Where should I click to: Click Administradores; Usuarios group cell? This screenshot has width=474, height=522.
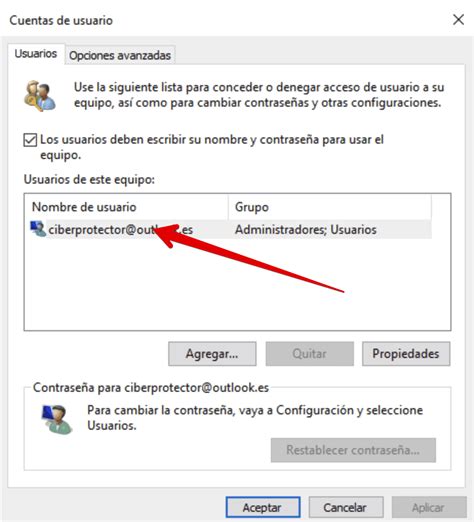point(306,230)
